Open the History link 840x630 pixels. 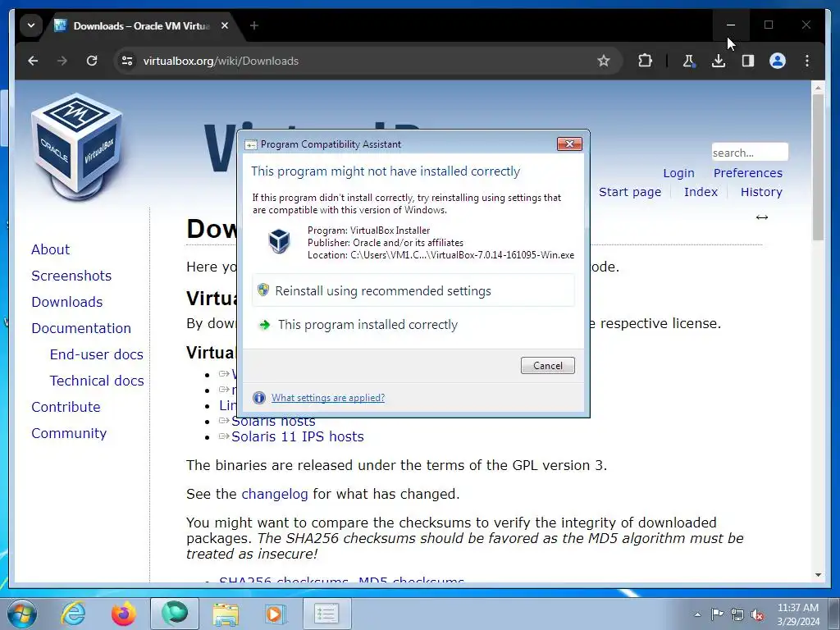(x=761, y=192)
